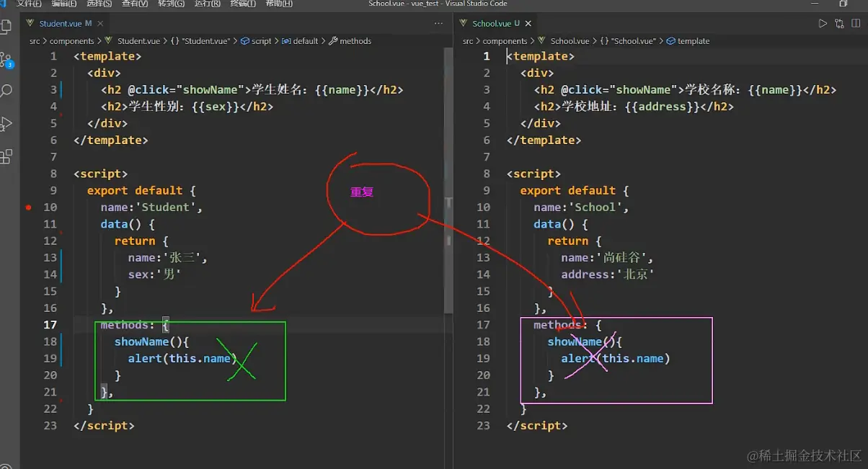Click the 学生姓名 h2 line in Student.vue
The width and height of the screenshot is (868, 469).
click(252, 90)
